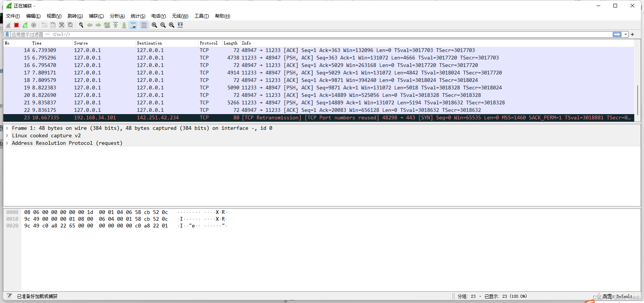Open the 文件(F) menu

(x=13, y=16)
